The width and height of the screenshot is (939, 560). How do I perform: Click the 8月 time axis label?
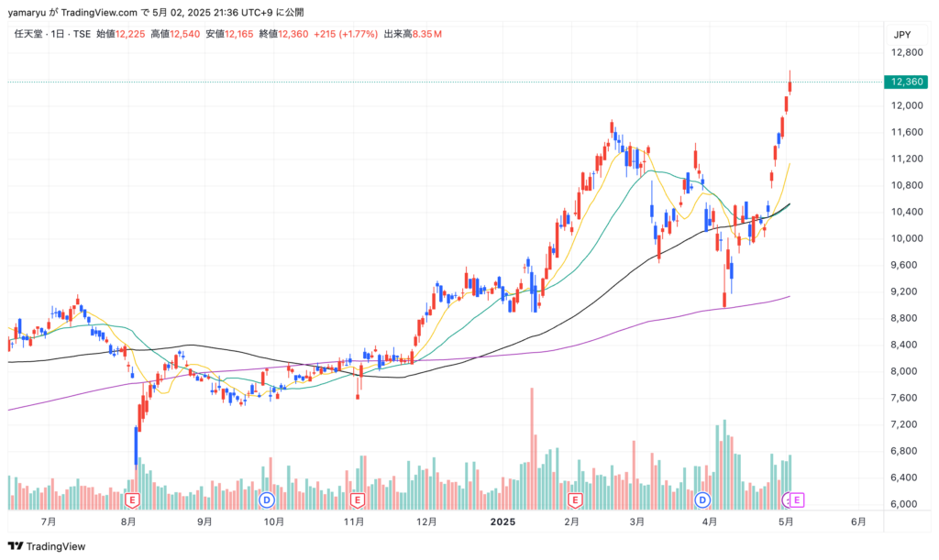pyautogui.click(x=128, y=522)
